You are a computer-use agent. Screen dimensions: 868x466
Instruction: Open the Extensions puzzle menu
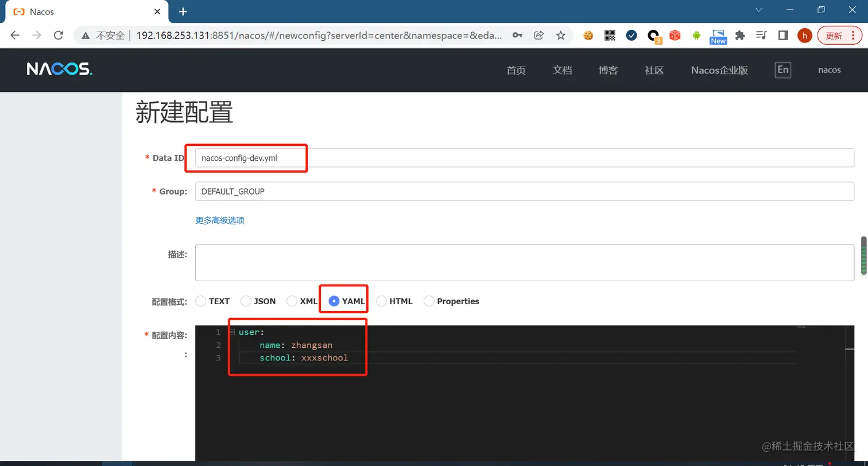(x=740, y=36)
